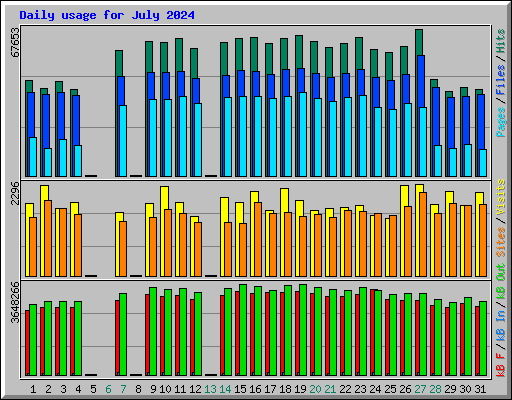Click the 2296 y-axis value
Image resolution: width=512 pixels, height=400 pixels.
click(x=15, y=193)
